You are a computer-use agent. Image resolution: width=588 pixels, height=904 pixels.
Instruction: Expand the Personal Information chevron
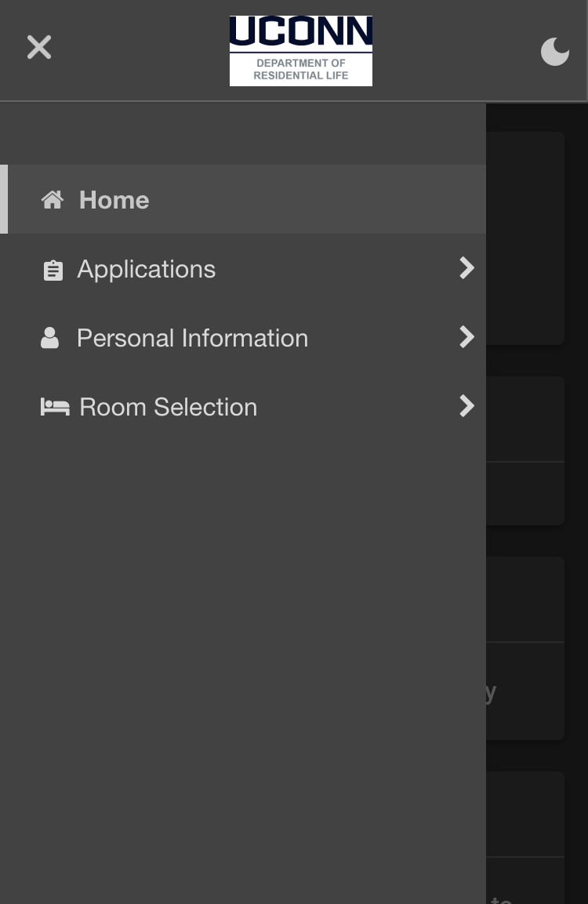pos(466,337)
